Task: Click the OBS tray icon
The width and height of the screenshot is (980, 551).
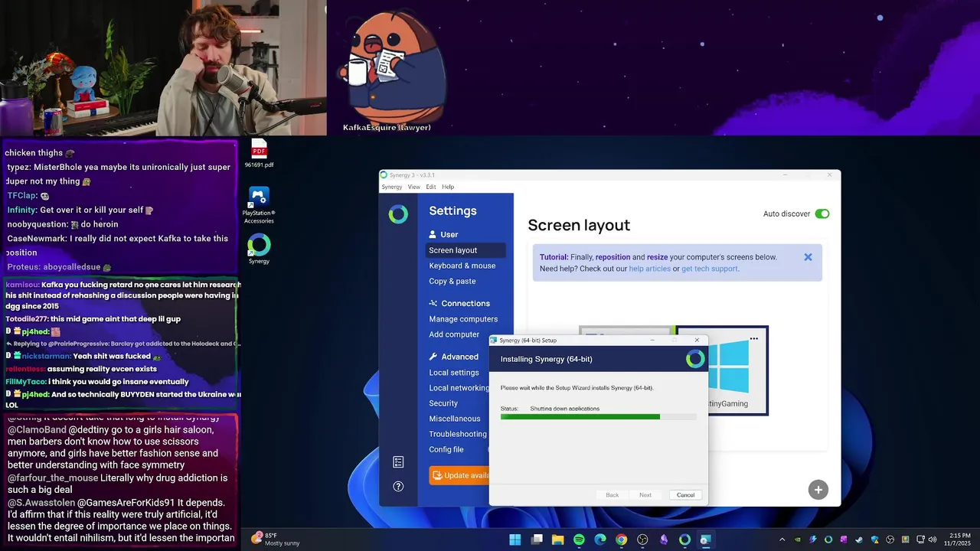Action: click(890, 540)
